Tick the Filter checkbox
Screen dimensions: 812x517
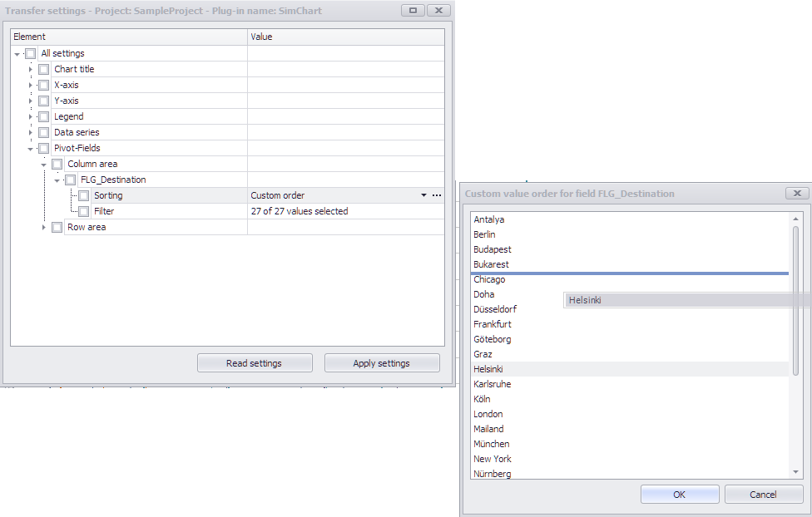[83, 211]
